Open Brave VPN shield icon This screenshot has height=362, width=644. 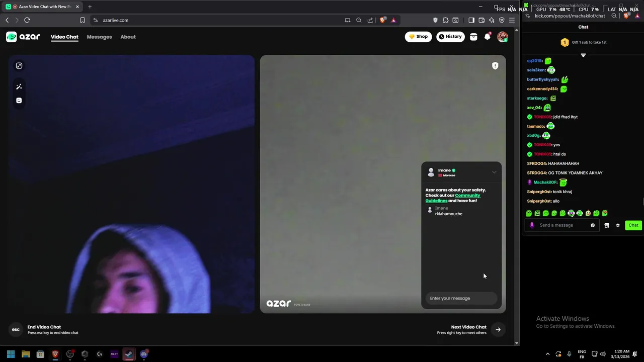pos(502,20)
